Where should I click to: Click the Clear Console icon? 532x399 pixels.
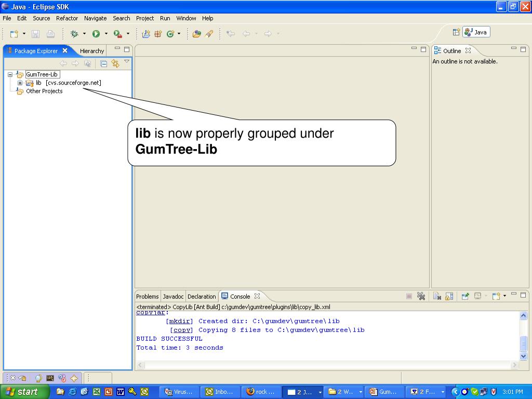pyautogui.click(x=437, y=296)
